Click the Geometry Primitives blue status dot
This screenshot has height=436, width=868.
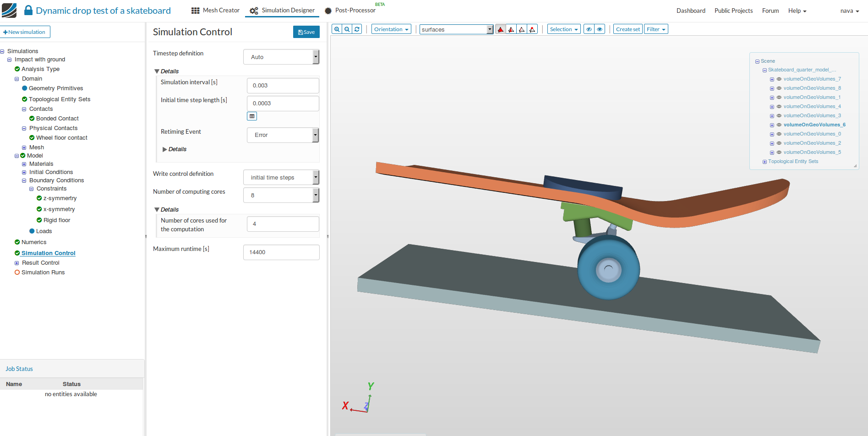[x=25, y=88]
